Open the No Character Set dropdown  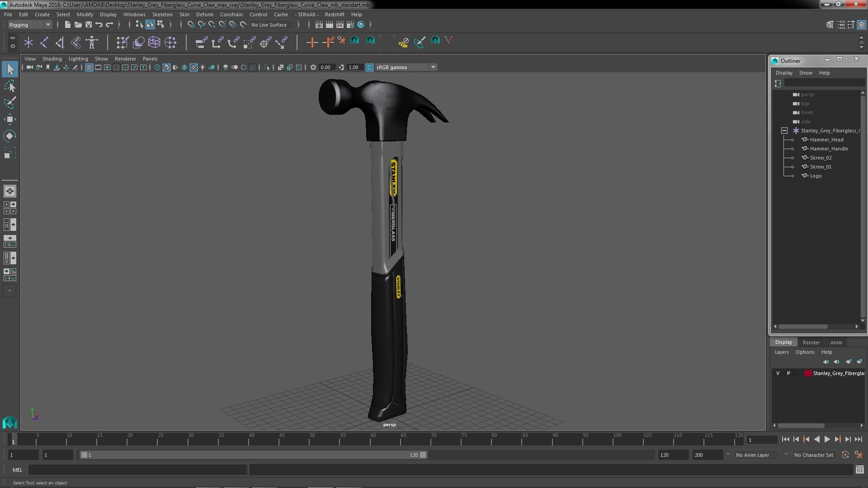coord(815,455)
